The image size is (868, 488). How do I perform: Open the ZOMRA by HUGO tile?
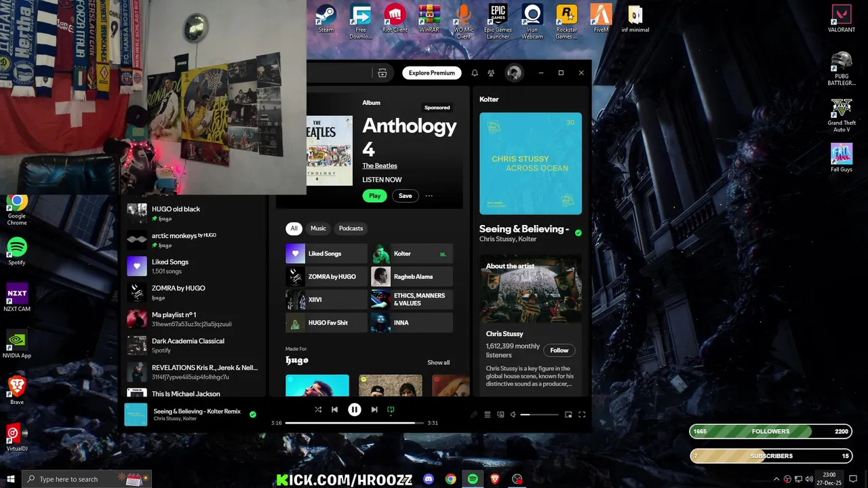tap(326, 277)
